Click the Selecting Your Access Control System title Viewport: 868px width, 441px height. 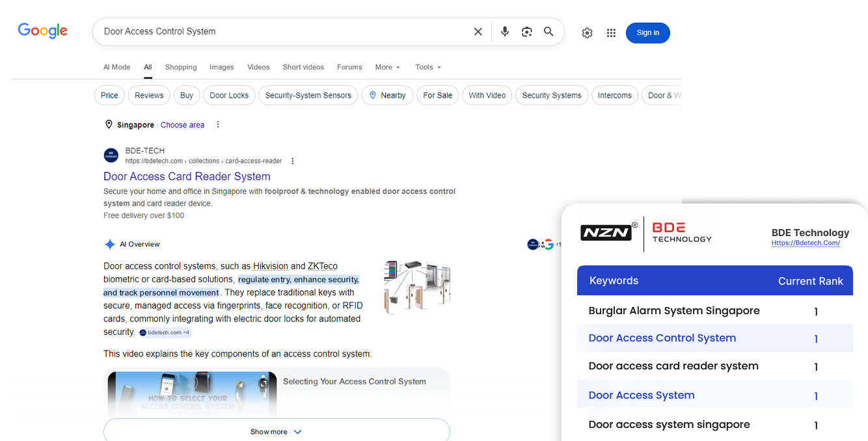[355, 382]
